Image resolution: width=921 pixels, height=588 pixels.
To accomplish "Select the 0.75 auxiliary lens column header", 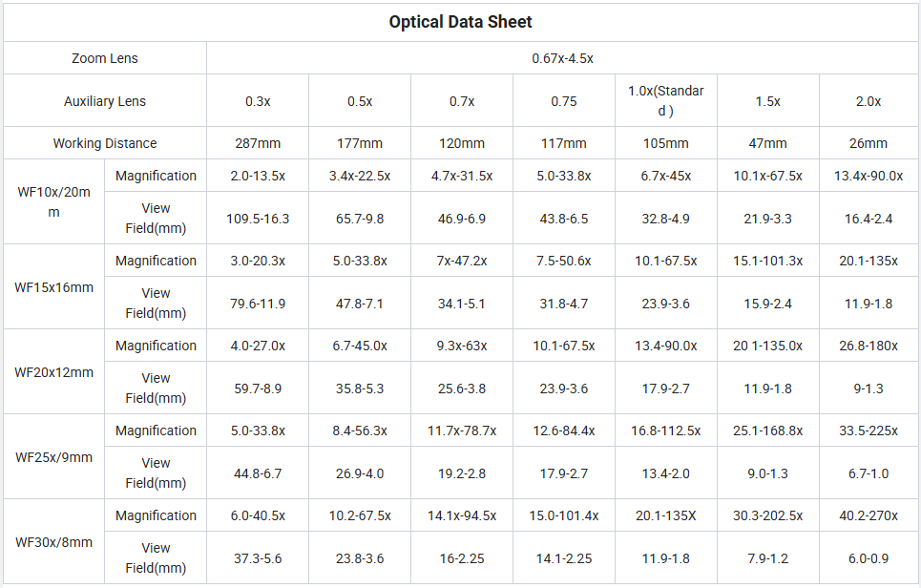I will [564, 101].
